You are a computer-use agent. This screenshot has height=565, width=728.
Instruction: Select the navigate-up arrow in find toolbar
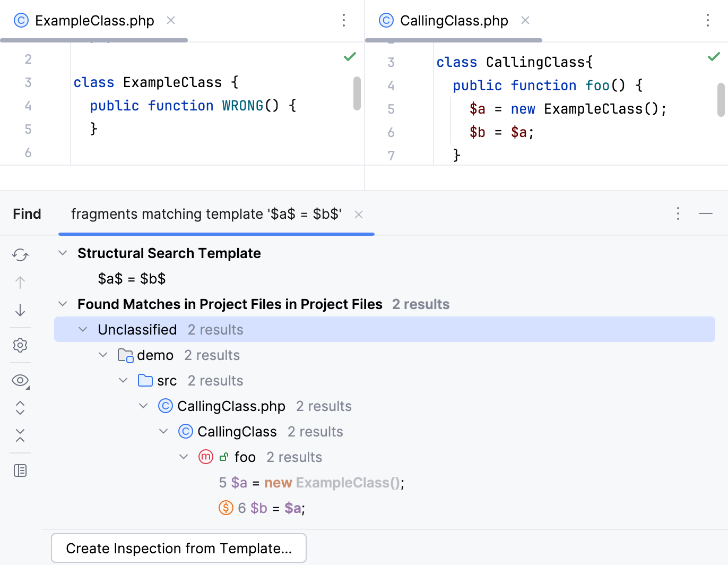tap(20, 282)
